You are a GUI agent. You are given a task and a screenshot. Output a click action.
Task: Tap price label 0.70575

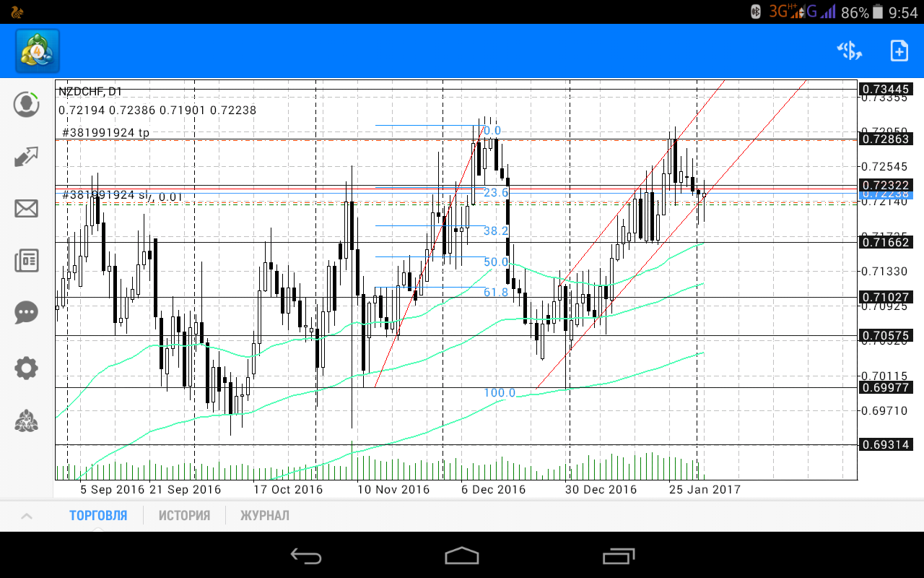click(x=886, y=335)
